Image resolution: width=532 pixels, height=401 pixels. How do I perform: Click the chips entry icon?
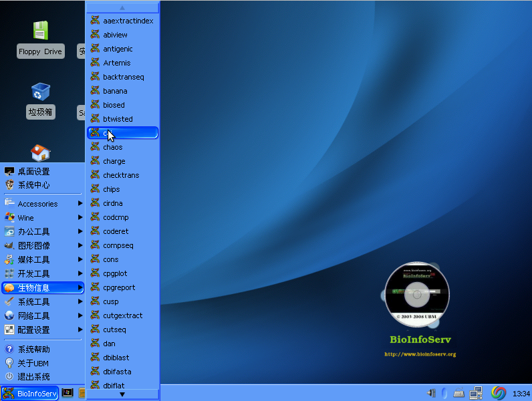95,188
